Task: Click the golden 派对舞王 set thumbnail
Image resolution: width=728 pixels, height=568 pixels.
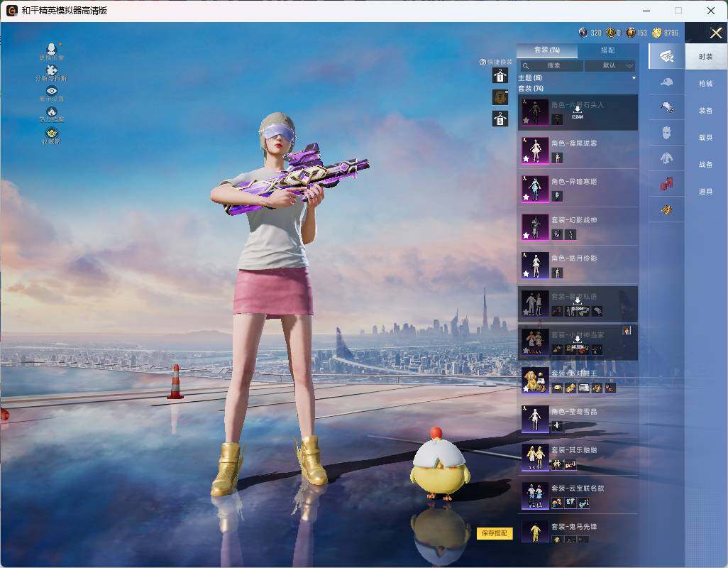Action: [535, 381]
